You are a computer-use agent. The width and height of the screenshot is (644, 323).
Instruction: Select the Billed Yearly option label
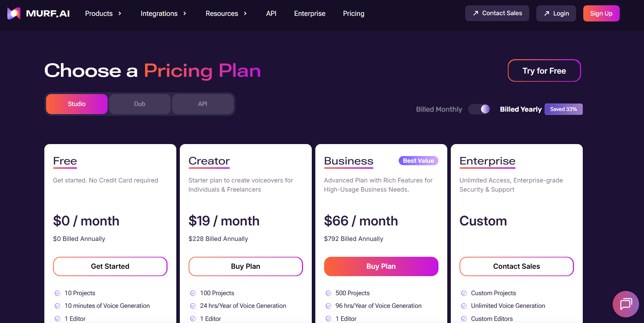520,109
